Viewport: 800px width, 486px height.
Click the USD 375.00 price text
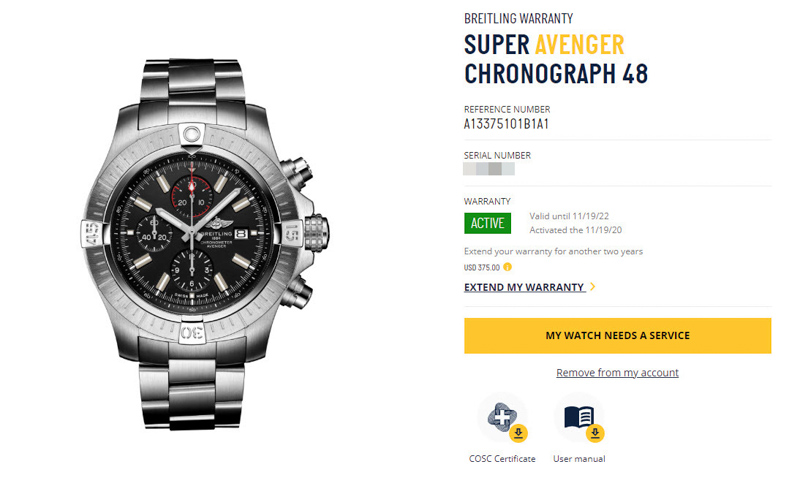482,267
